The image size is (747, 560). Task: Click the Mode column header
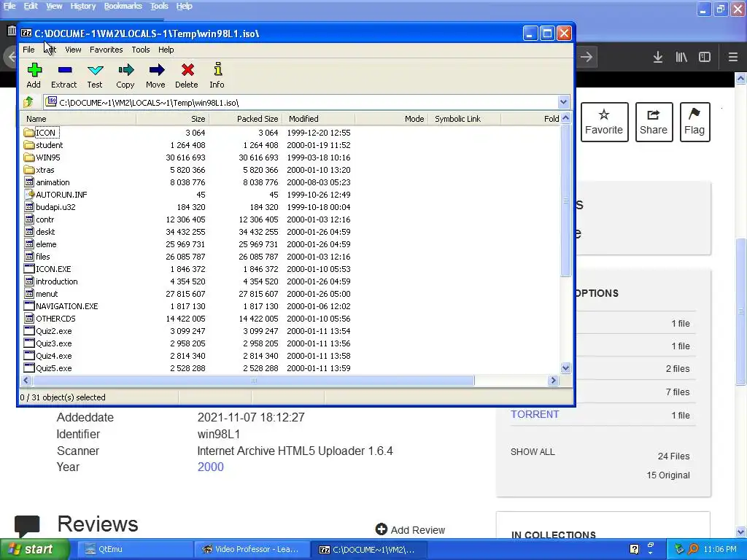coord(392,119)
